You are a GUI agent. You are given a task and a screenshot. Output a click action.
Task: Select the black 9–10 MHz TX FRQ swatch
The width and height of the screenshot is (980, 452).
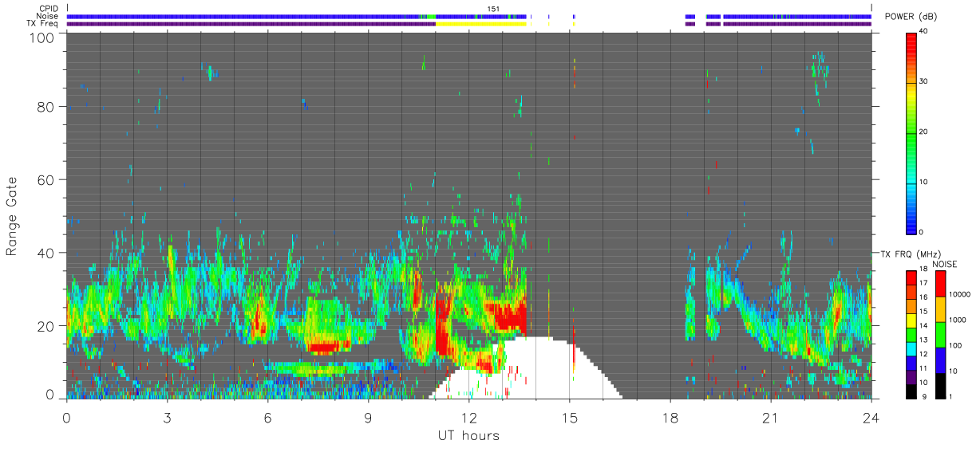click(911, 391)
